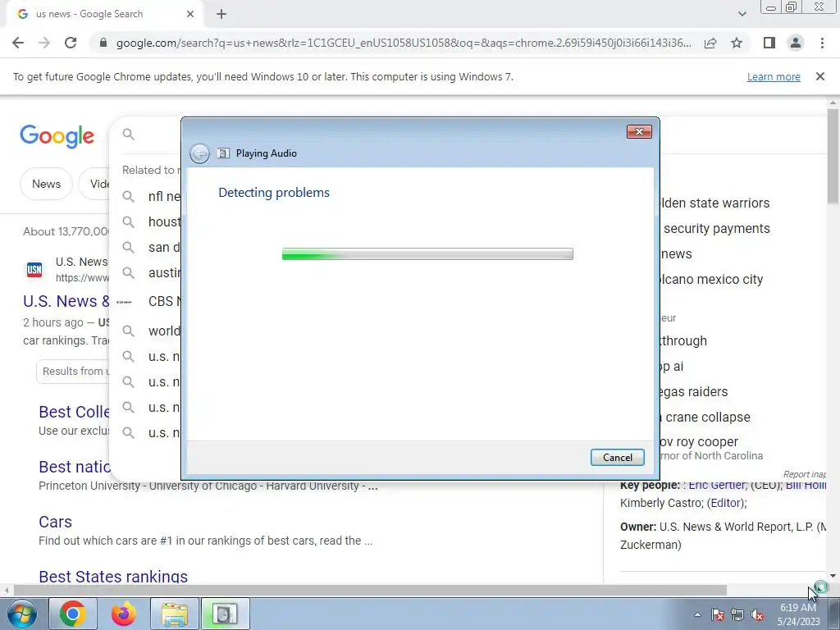840x630 pixels.
Task: Open the tab search chevron dropdown
Action: coord(742,14)
